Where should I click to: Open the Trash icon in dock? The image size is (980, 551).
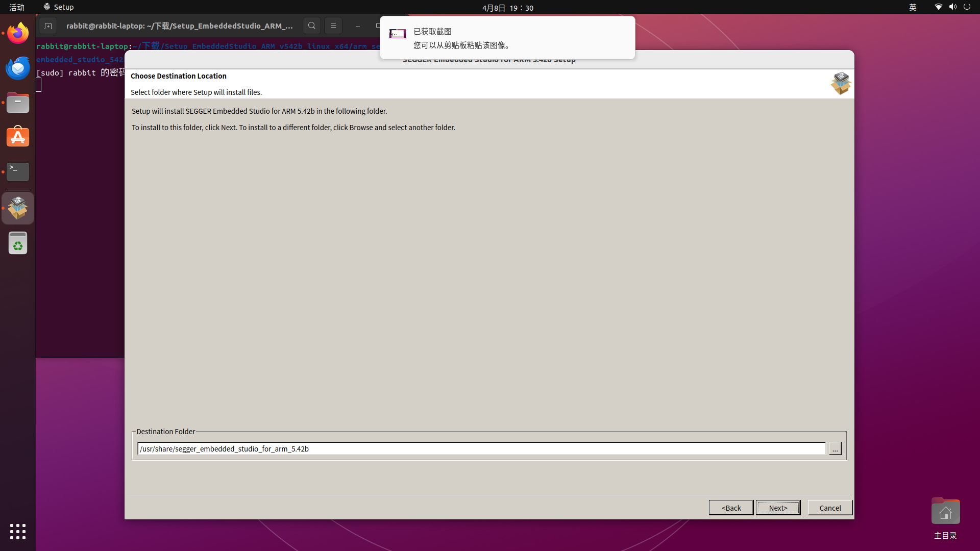coord(18,243)
